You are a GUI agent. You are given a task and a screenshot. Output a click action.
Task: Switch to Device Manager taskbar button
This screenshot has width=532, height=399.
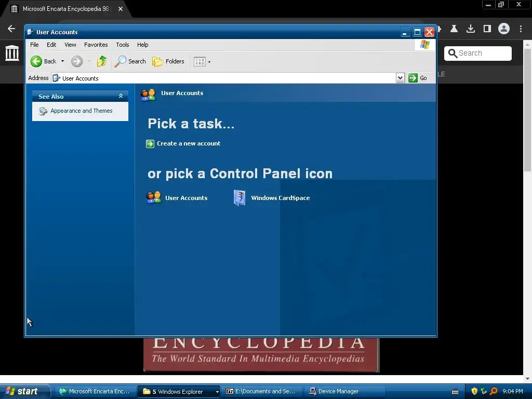[345, 391]
